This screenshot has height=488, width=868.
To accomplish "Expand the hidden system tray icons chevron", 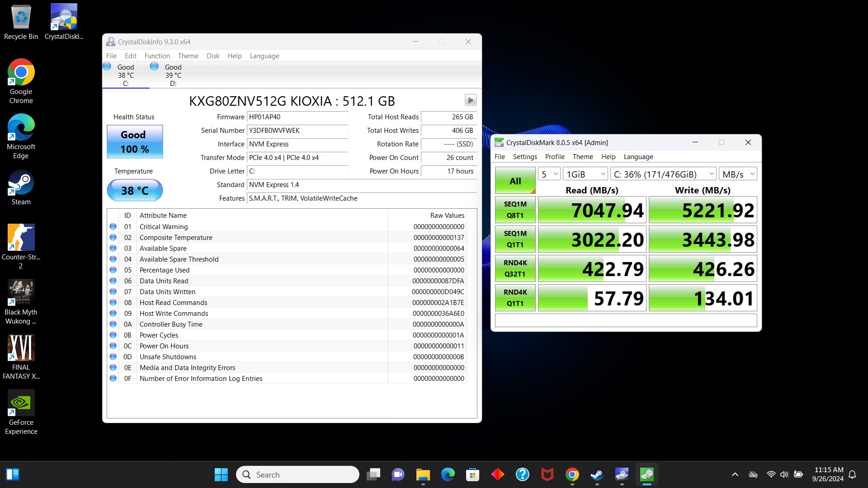I will tap(735, 474).
